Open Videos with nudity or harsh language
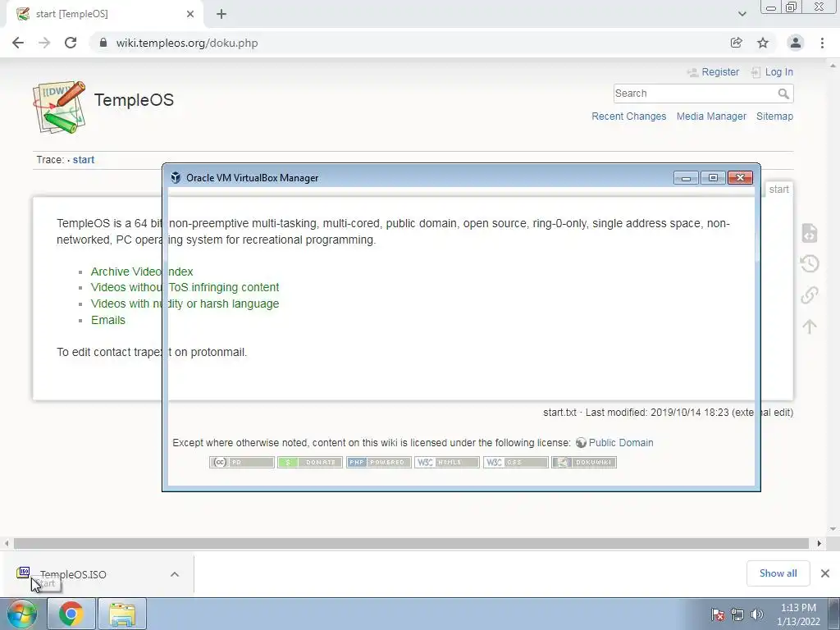 pos(185,304)
